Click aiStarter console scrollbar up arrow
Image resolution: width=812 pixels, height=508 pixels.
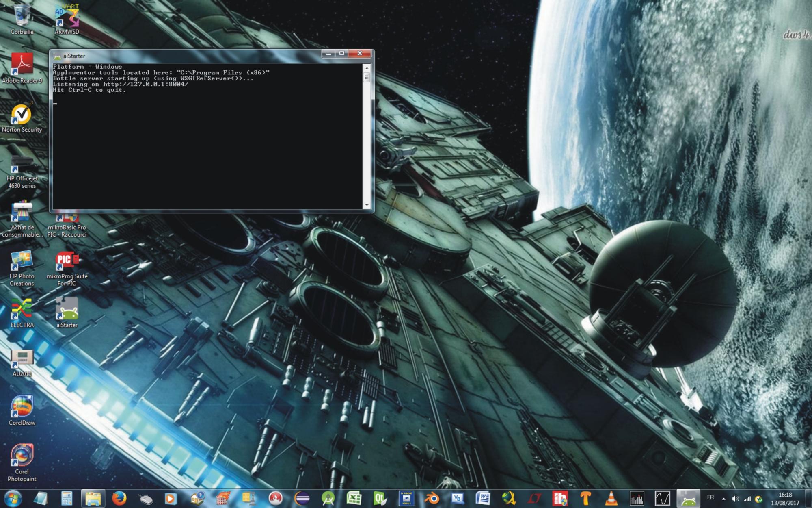click(367, 68)
